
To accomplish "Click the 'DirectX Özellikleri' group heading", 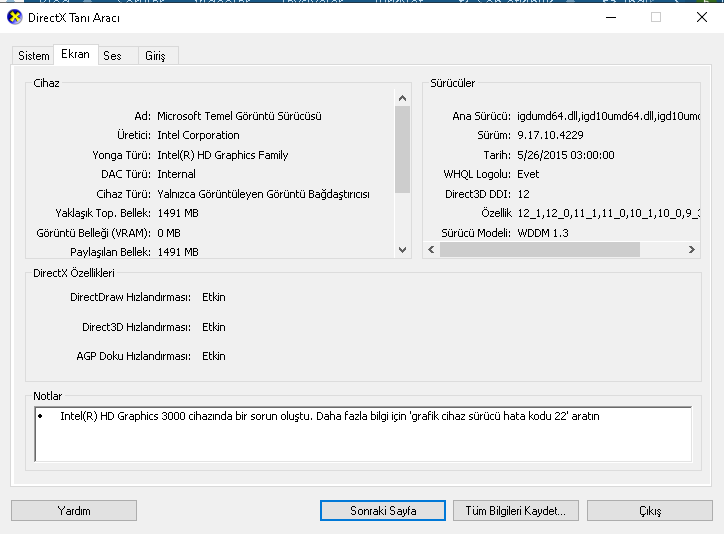I will 74,273.
